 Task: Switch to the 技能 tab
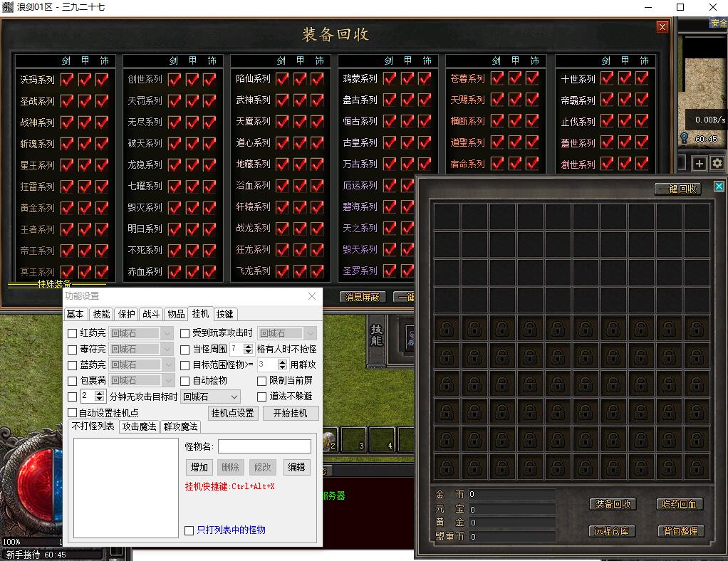[x=101, y=314]
